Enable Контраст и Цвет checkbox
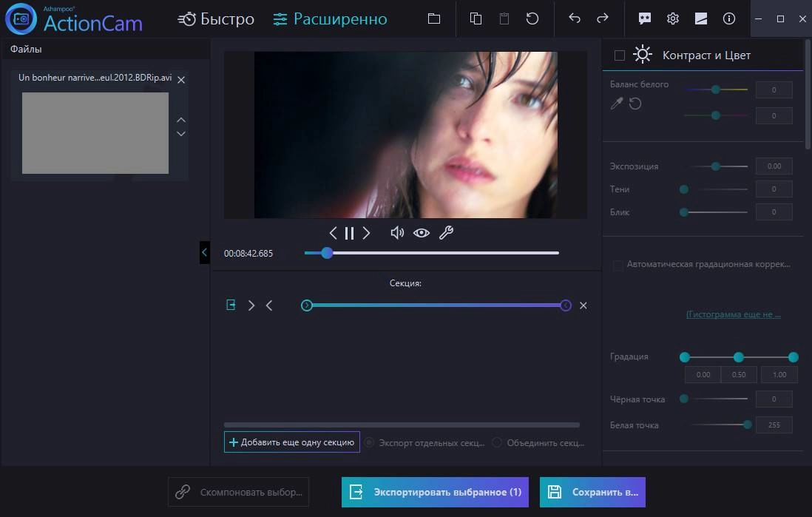The width and height of the screenshot is (812, 517). point(620,55)
